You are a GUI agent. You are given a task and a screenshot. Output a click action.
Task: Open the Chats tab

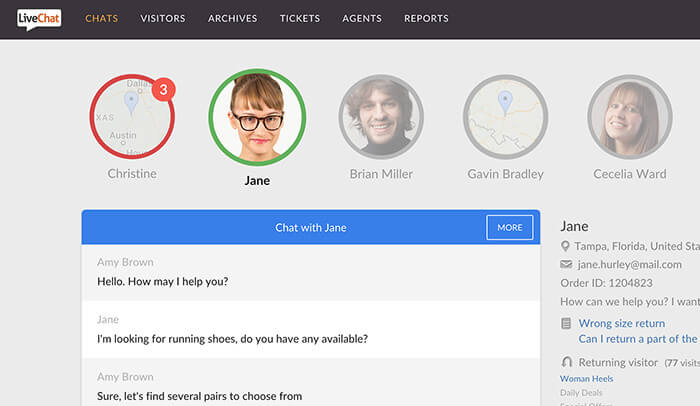click(x=102, y=18)
